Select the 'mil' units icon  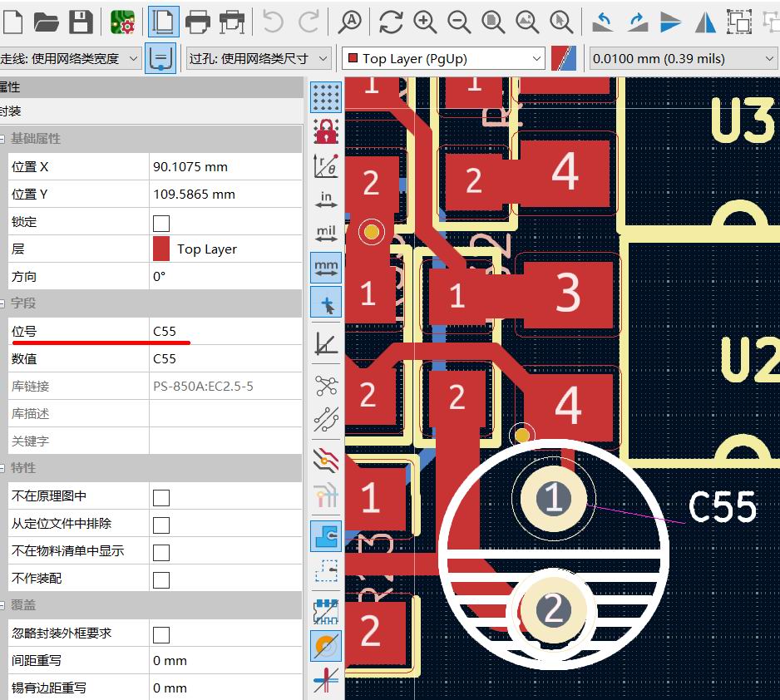click(326, 233)
